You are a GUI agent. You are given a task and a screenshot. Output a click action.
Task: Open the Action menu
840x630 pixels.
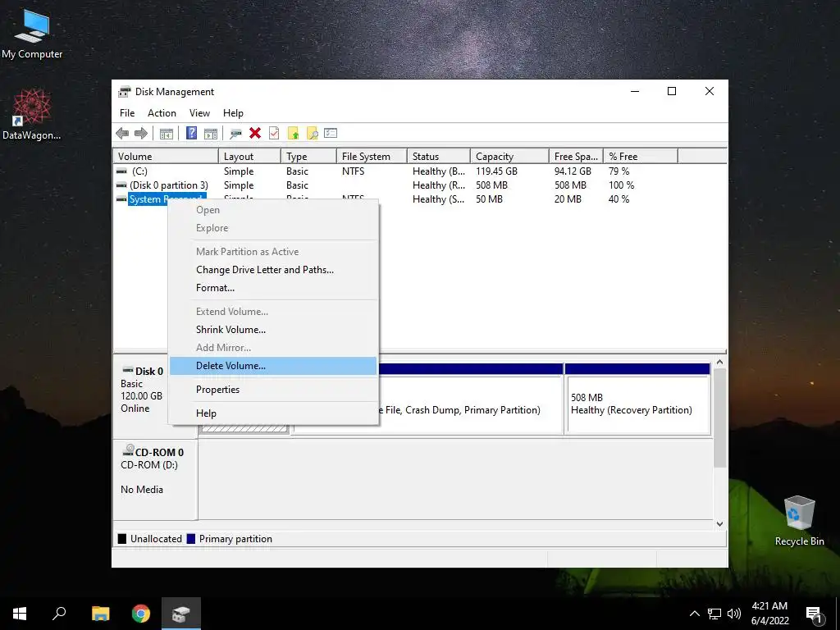162,113
